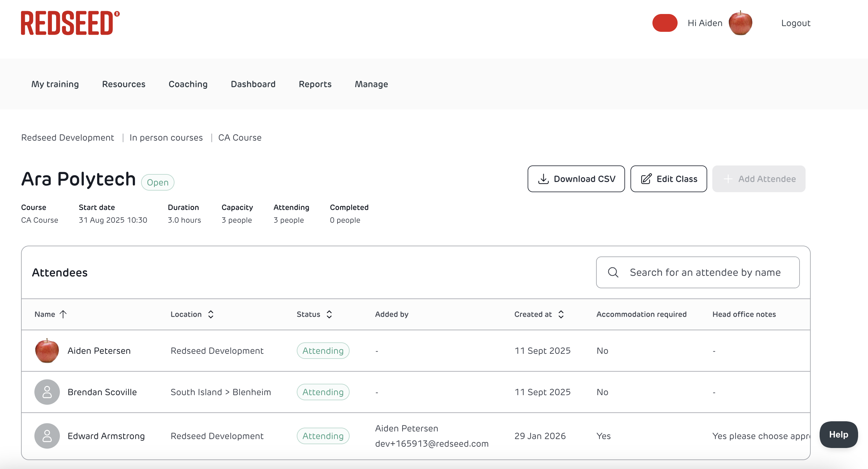
Task: Click Brendan Scoville's grey profile avatar
Action: (47, 392)
